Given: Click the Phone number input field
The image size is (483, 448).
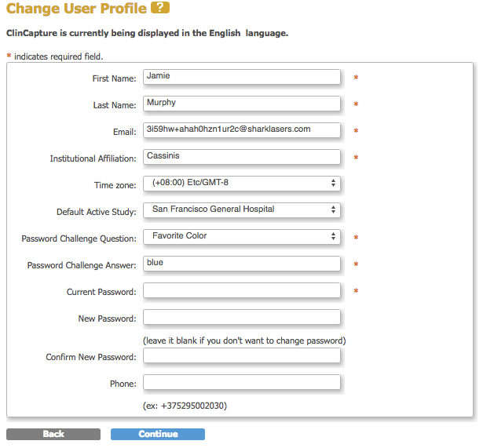Looking at the screenshot, I should pos(242,383).
